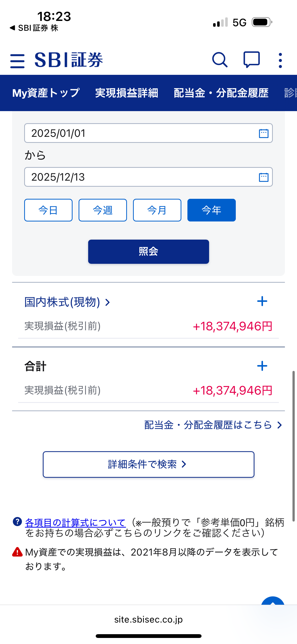Image resolution: width=297 pixels, height=644 pixels.
Task: Open the hamburger menu
Action: click(17, 61)
